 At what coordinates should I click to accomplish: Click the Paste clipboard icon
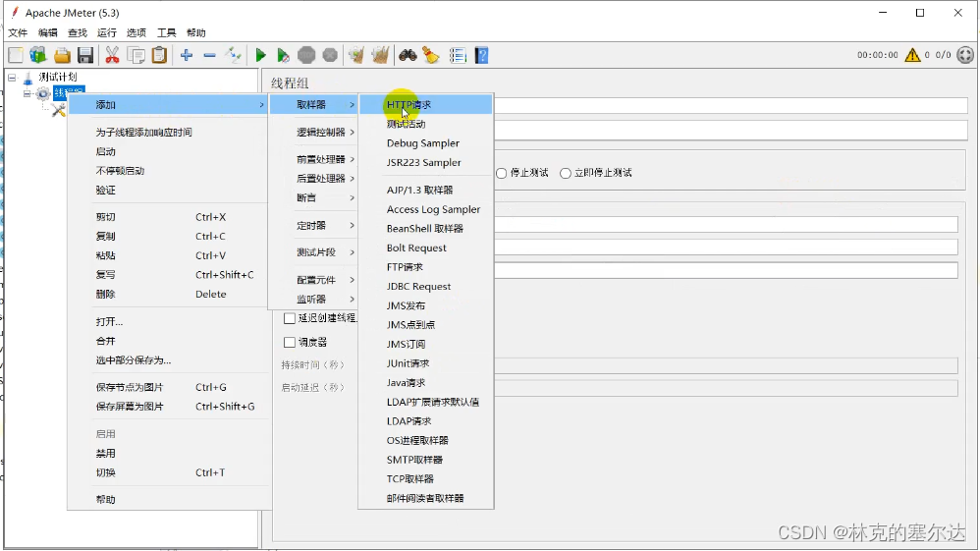click(x=159, y=55)
